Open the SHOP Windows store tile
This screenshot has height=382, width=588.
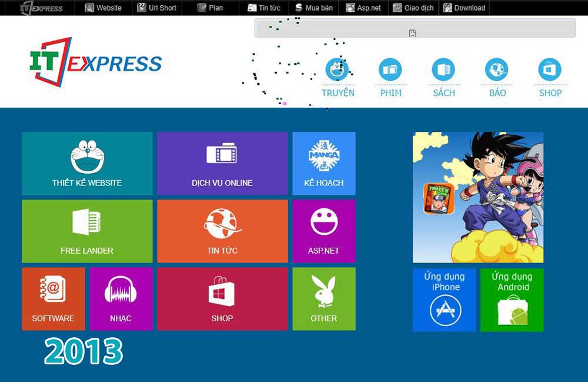pyautogui.click(x=222, y=299)
